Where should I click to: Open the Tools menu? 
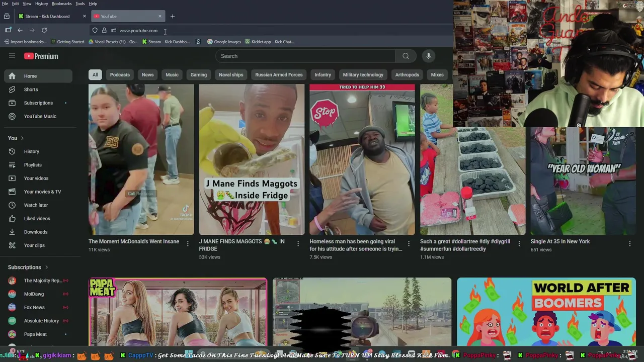80,4
